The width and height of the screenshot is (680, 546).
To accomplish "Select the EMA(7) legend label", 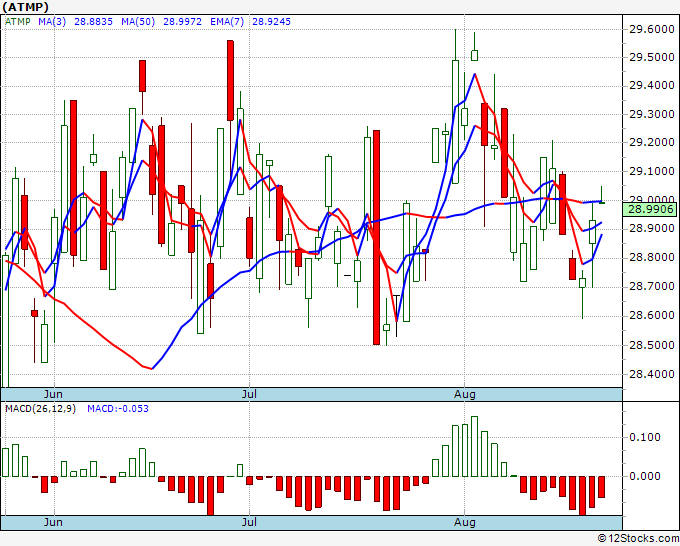I will pos(227,22).
